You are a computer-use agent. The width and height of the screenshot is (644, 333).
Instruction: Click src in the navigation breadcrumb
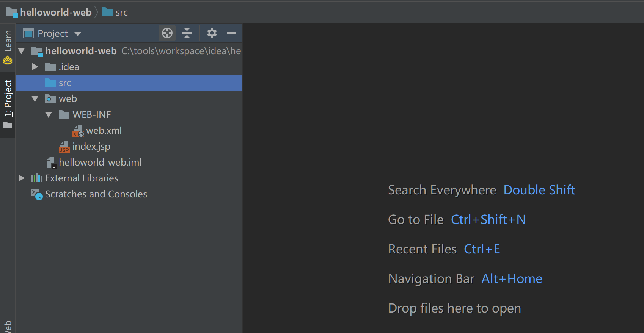click(x=122, y=13)
